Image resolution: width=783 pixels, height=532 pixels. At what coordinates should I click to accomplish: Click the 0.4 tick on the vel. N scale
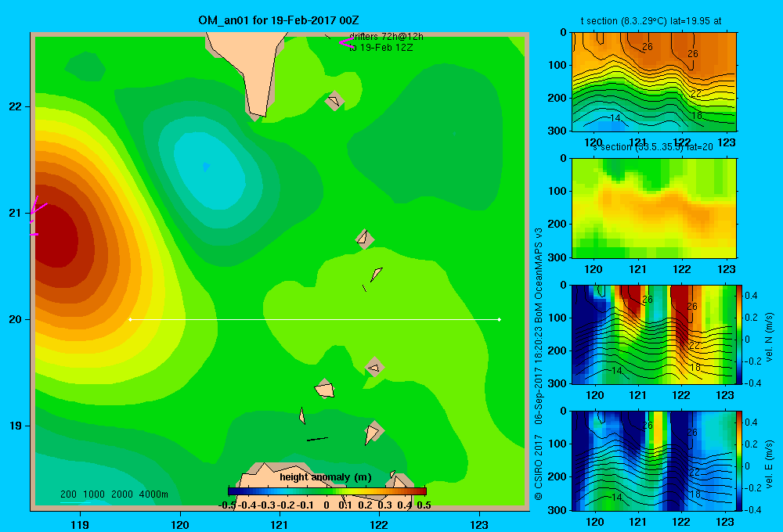752,296
